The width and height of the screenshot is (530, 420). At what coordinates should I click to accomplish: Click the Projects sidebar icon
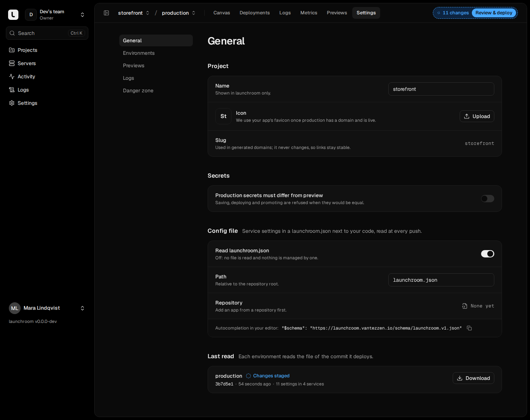(x=12, y=50)
